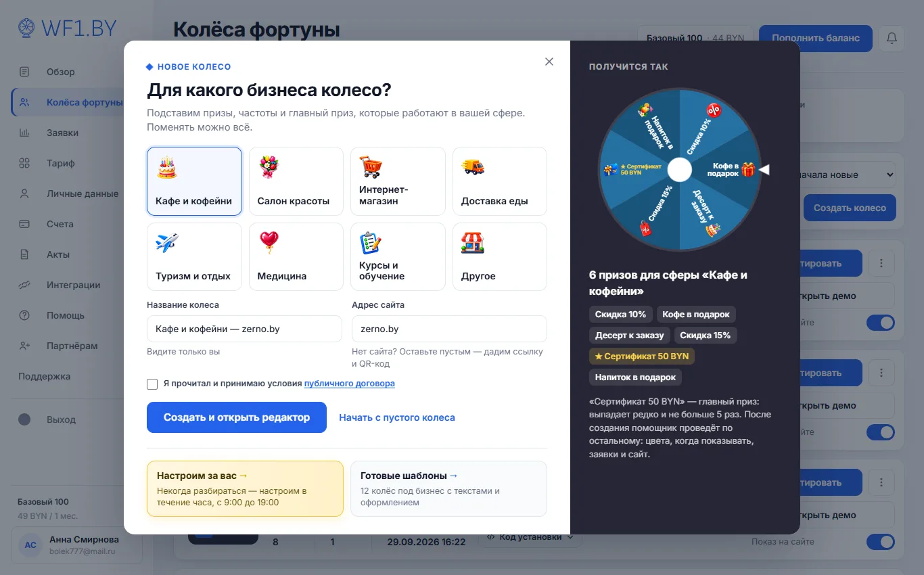Image resolution: width=924 pixels, height=575 pixels.
Task: Open the sort dropdown showing «сначала новые»
Action: click(x=848, y=175)
